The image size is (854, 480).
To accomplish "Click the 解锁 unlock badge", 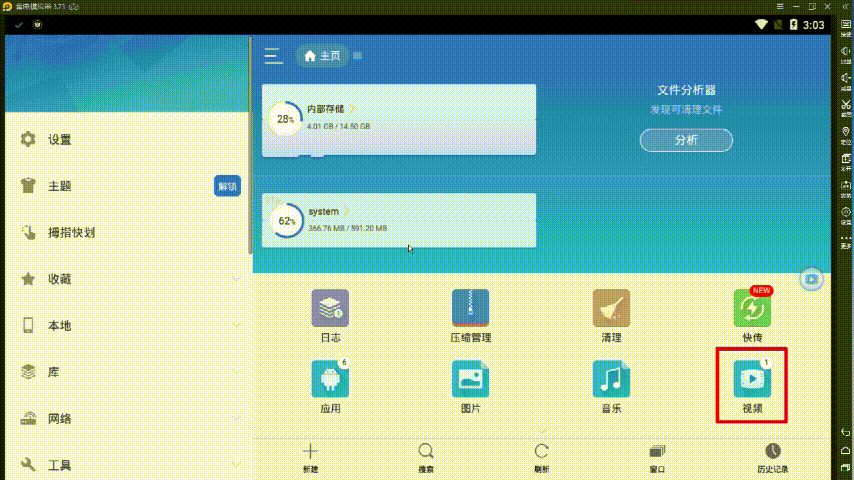I will [227, 186].
